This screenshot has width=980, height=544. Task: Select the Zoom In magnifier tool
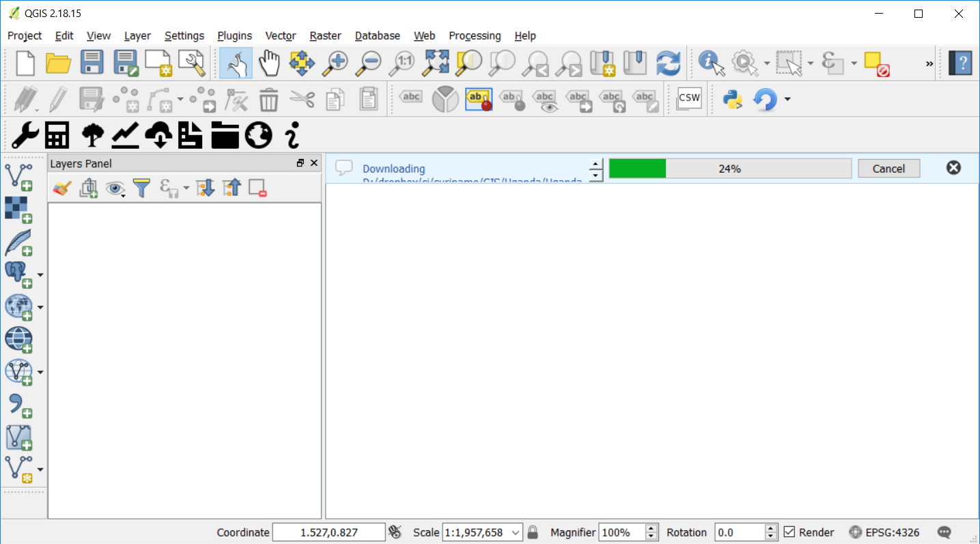pyautogui.click(x=335, y=63)
